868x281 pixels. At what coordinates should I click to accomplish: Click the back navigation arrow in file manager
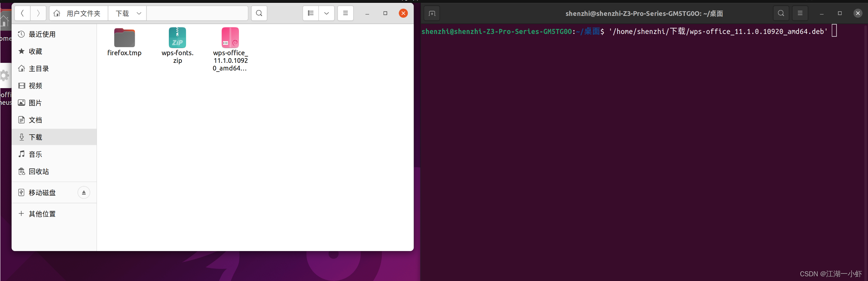click(x=22, y=13)
